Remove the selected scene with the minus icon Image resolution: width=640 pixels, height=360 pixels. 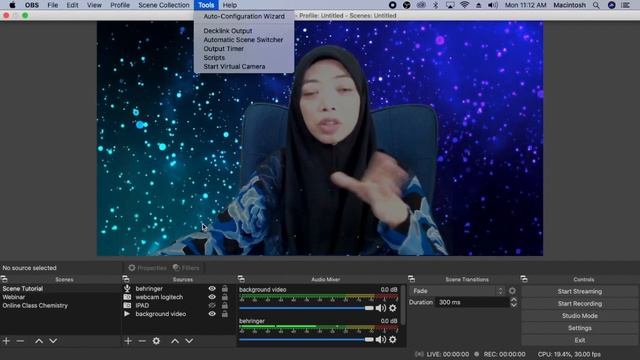coord(20,341)
